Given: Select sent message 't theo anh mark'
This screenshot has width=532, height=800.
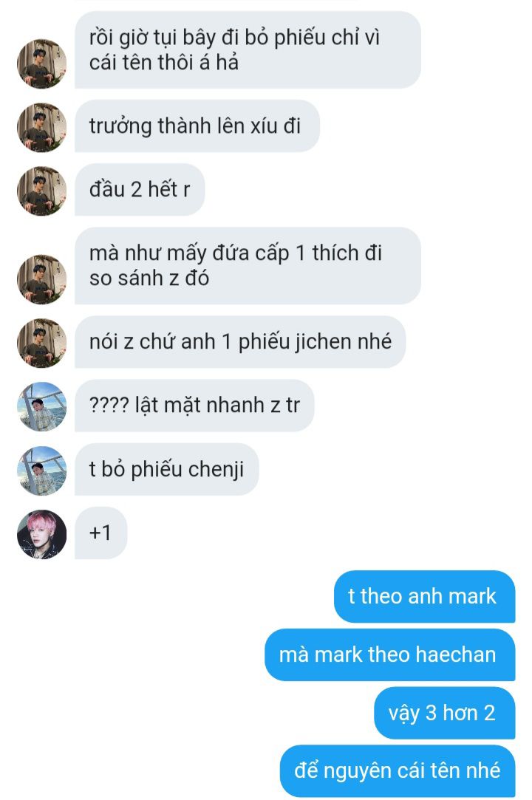Looking at the screenshot, I should click(x=424, y=596).
